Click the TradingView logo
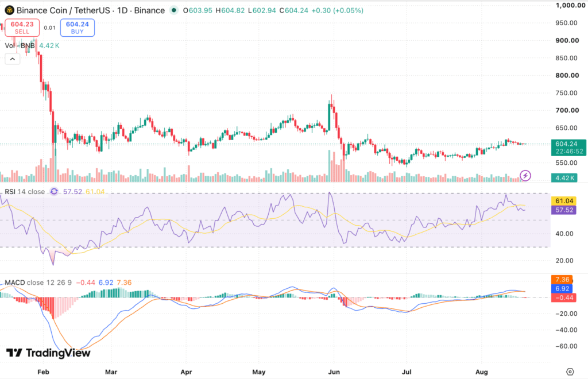 pos(48,353)
